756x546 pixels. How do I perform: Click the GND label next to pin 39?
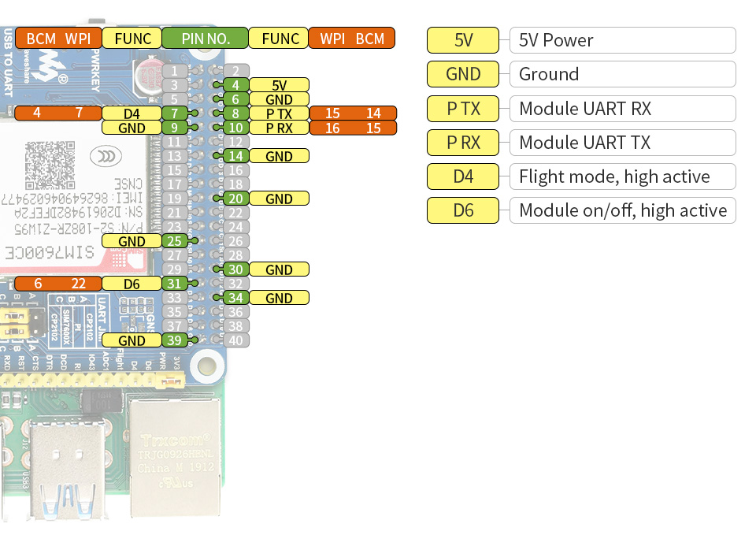pyautogui.click(x=132, y=340)
